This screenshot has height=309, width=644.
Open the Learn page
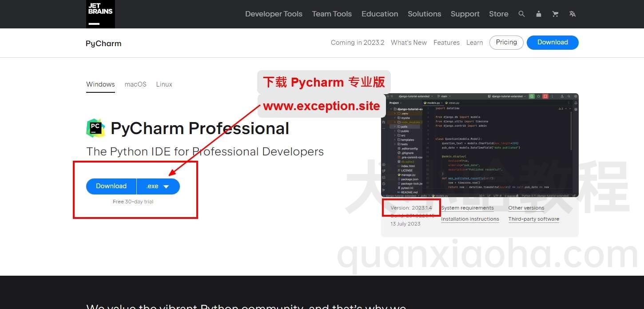(474, 43)
